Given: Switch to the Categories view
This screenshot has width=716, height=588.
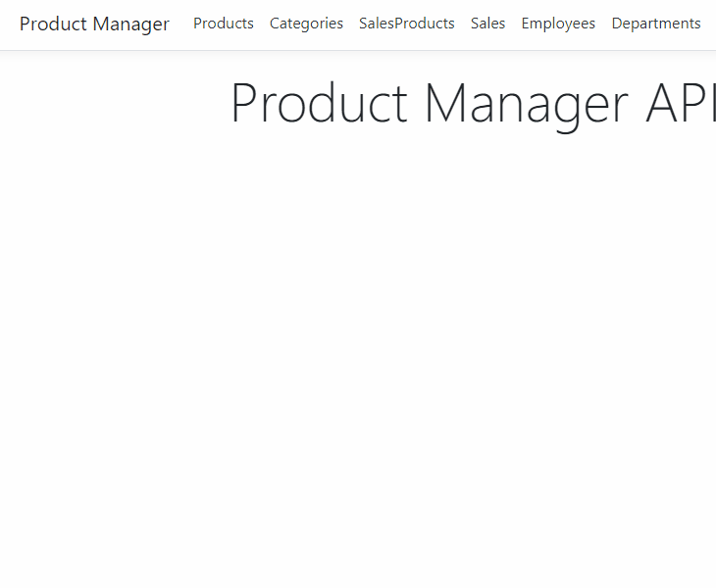Looking at the screenshot, I should 306,24.
